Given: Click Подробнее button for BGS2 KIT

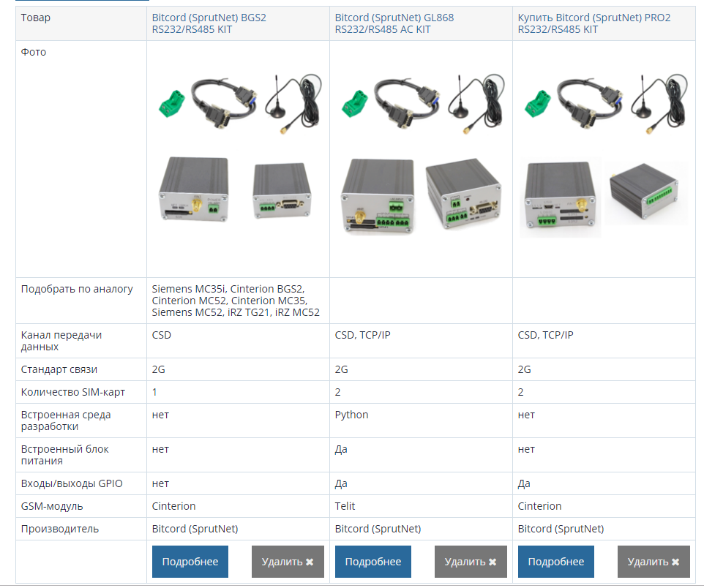Looking at the screenshot, I should [x=190, y=562].
